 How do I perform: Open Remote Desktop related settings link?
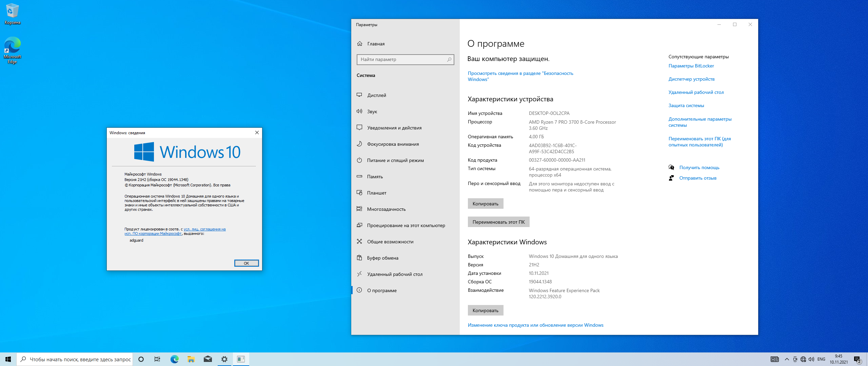coord(696,92)
